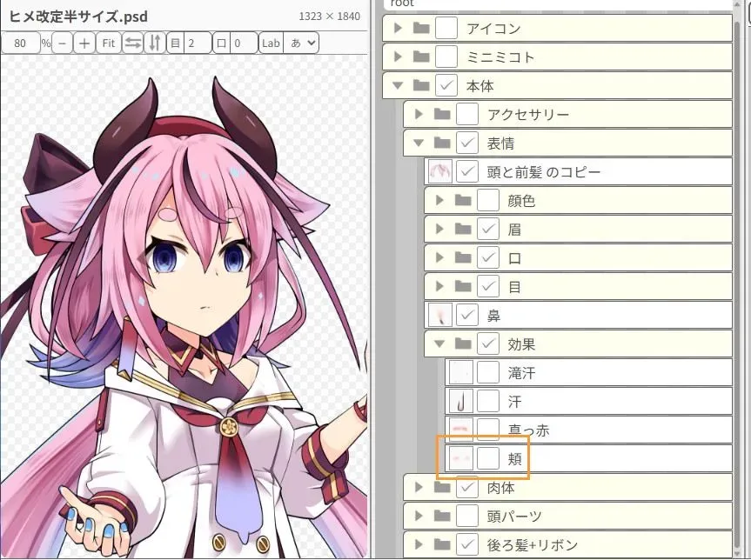Click the 鼻 layer thumbnail
Viewport: 751px width, 560px height.
point(439,316)
